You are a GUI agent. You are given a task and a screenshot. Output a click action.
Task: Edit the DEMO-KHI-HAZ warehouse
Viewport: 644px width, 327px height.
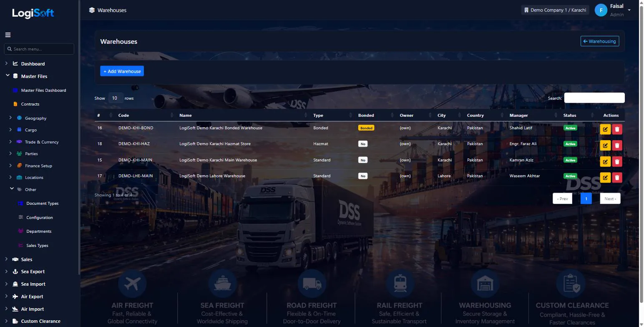(x=605, y=145)
